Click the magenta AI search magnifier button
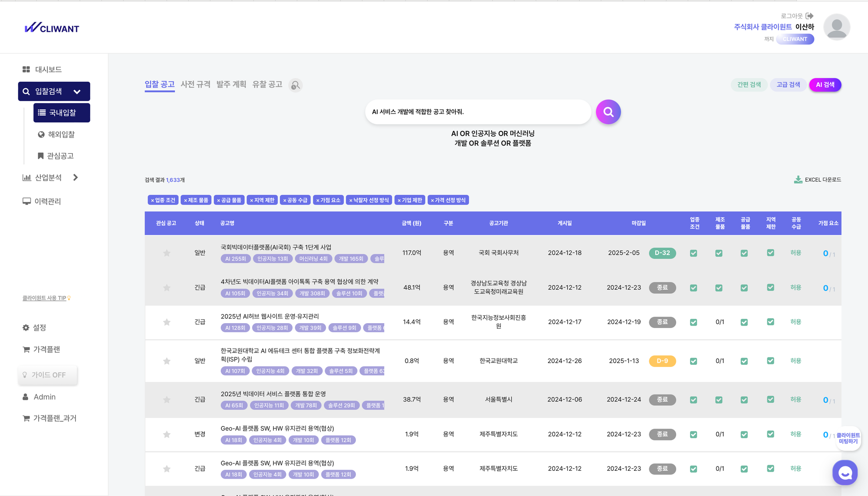This screenshot has width=868, height=496. tap(608, 112)
